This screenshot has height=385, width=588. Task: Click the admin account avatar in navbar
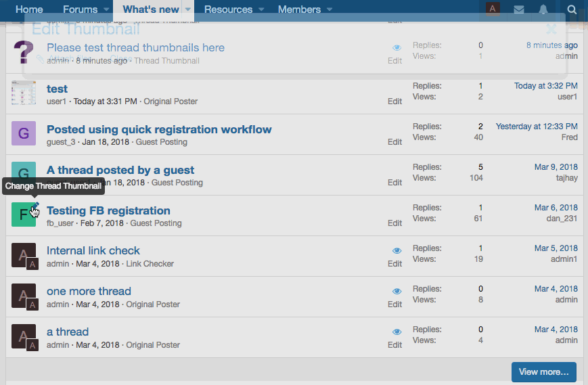tap(494, 9)
